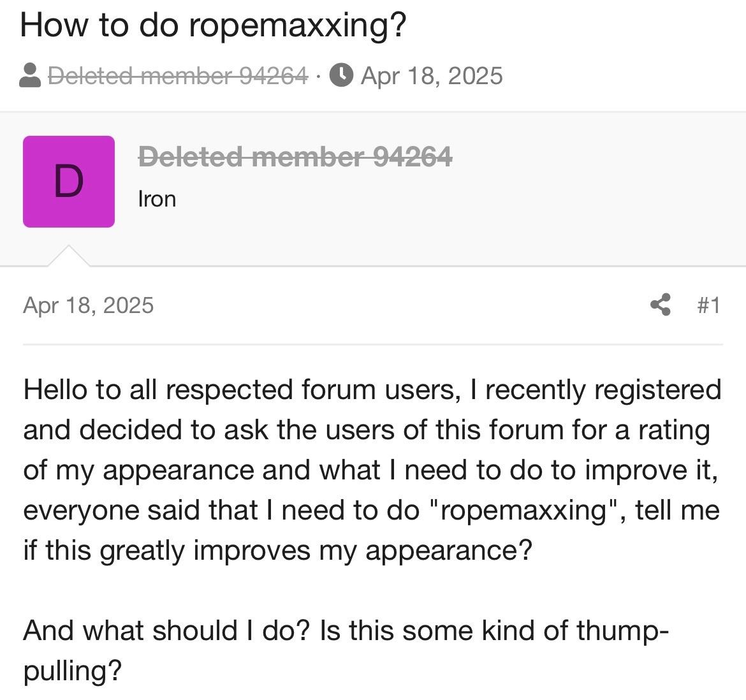This screenshot has width=746, height=700.
Task: Click the person icon beside the thread starter
Action: (x=31, y=75)
